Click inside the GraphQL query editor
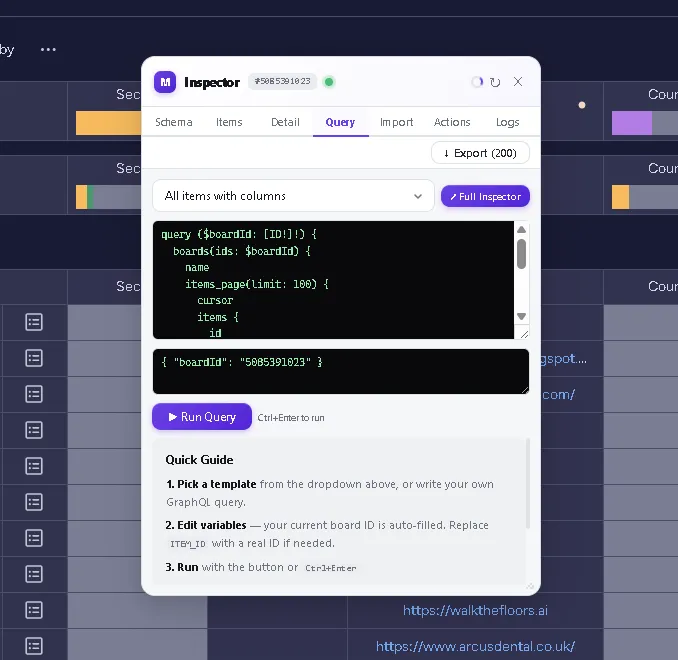678x660 pixels. [x=333, y=280]
